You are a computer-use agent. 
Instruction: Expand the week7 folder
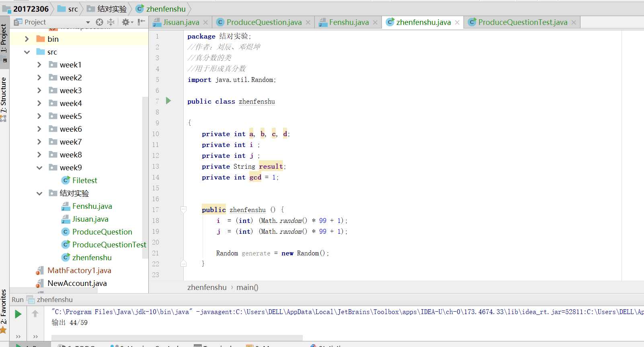click(x=39, y=142)
